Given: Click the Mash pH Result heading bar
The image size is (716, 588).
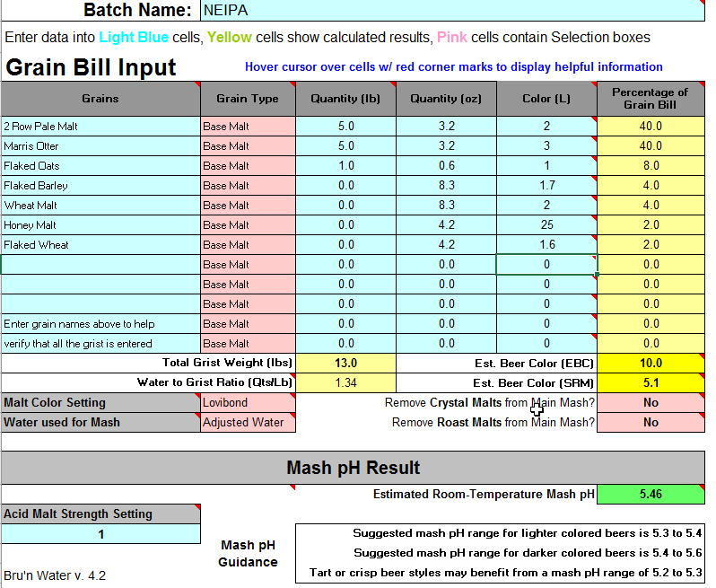Looking at the screenshot, I should pyautogui.click(x=353, y=468).
